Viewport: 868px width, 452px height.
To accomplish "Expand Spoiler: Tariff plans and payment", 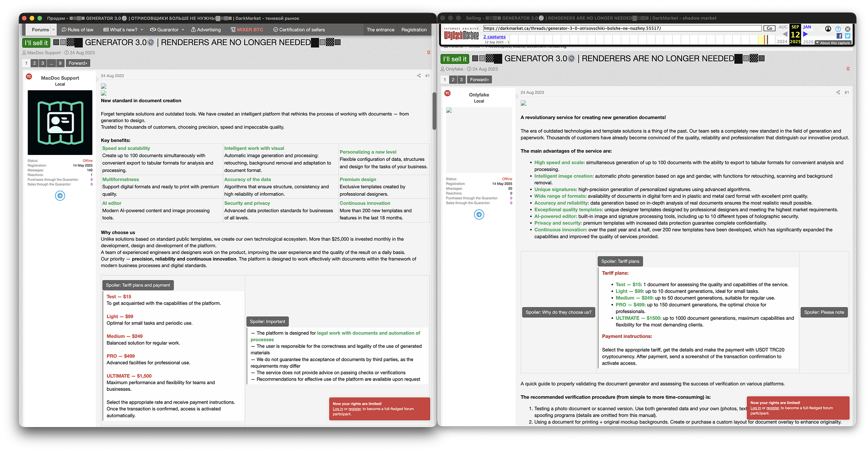I will click(x=138, y=285).
